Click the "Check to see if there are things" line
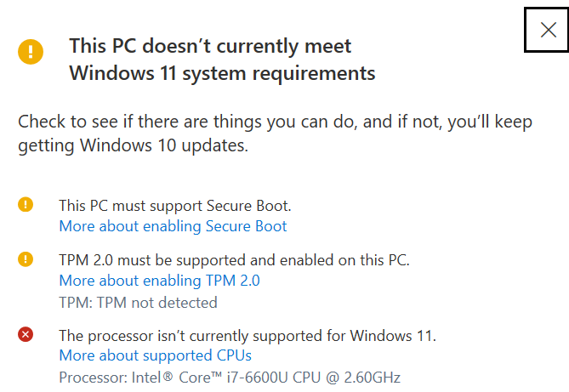569x392 pixels. click(275, 122)
